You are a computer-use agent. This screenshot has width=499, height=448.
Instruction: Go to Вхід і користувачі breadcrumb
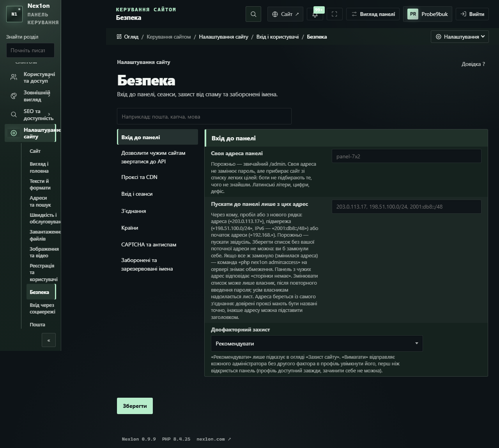tap(278, 37)
